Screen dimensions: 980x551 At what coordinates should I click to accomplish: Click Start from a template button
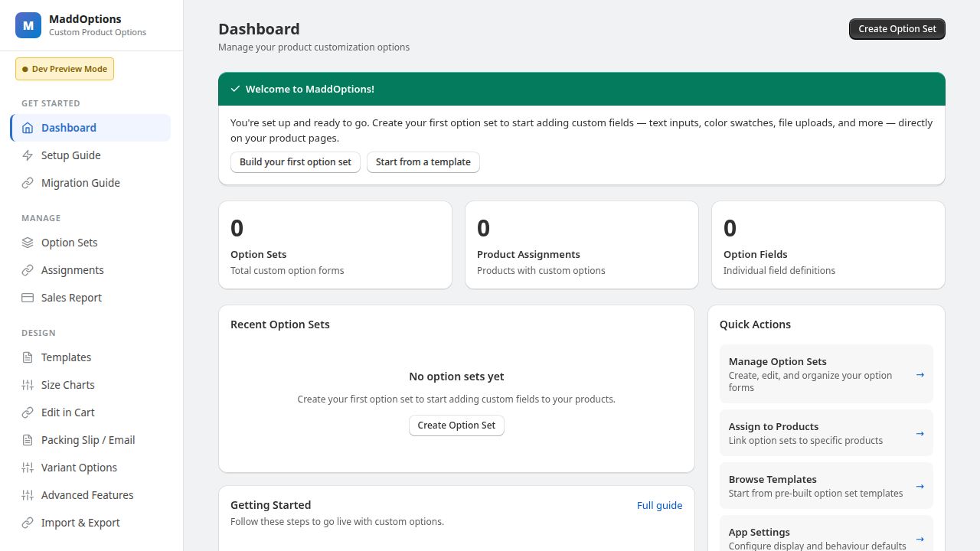[423, 162]
